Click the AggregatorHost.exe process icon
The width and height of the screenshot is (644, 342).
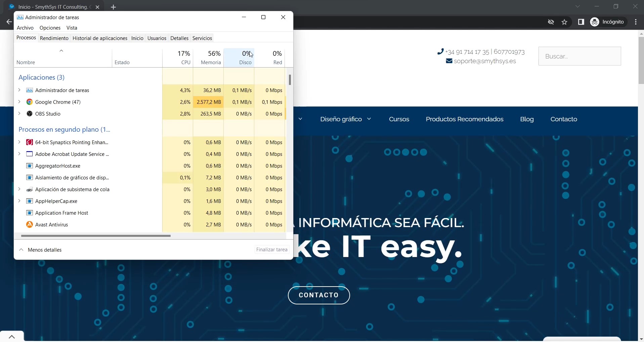tap(30, 166)
